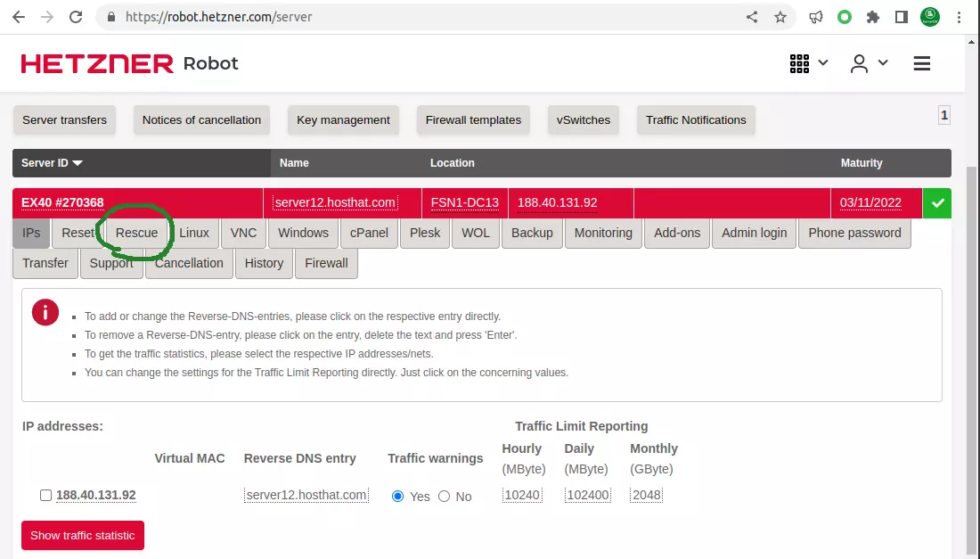Click the red info icon in notice box

click(45, 312)
